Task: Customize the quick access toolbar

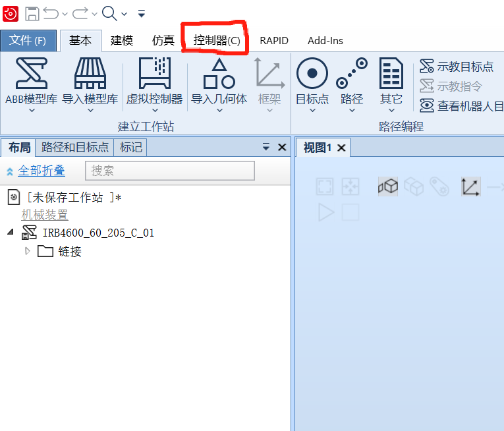Action: coord(142,14)
